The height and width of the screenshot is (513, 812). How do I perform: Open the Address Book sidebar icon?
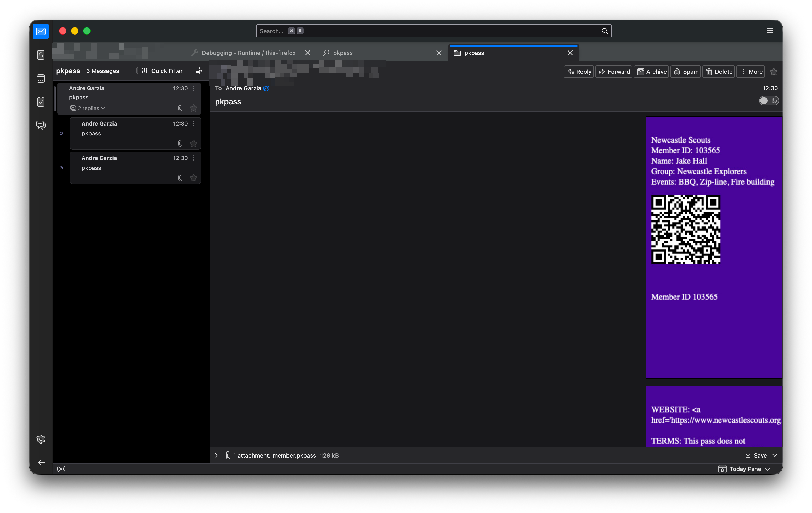(x=41, y=55)
